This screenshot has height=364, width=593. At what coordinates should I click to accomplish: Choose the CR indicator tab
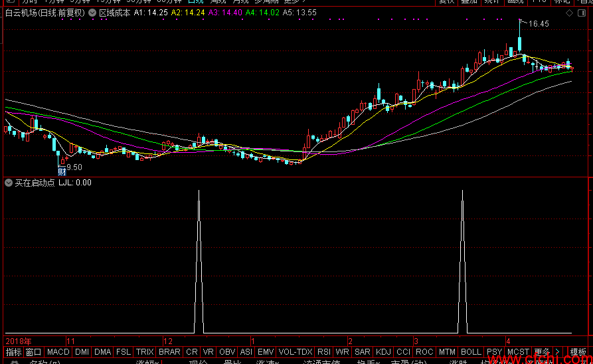point(192,352)
